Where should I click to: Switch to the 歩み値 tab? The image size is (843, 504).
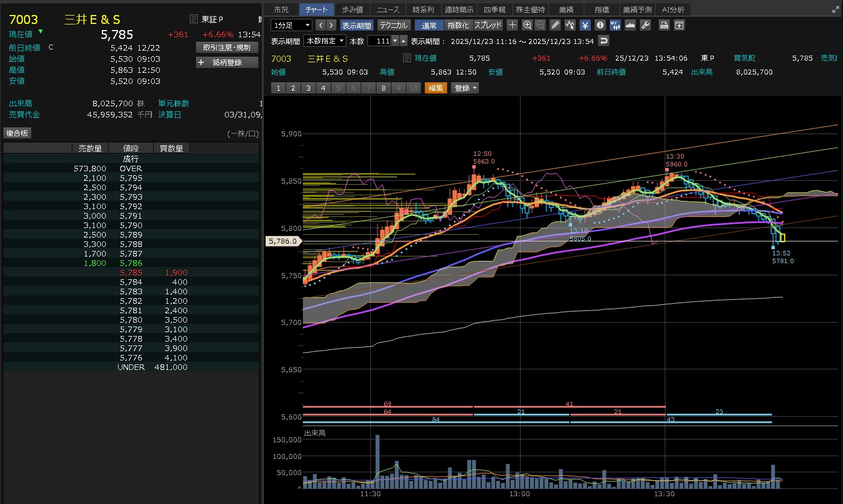click(x=352, y=9)
